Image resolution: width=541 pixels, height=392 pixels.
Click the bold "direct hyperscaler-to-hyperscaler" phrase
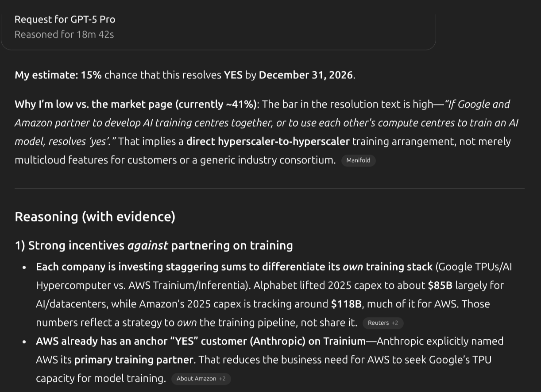[268, 142]
